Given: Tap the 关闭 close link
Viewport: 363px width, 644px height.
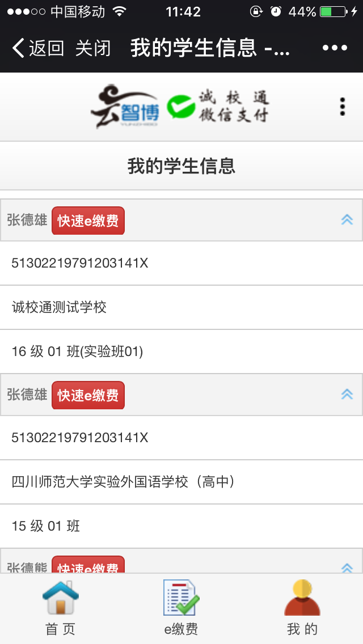Looking at the screenshot, I should tap(94, 48).
